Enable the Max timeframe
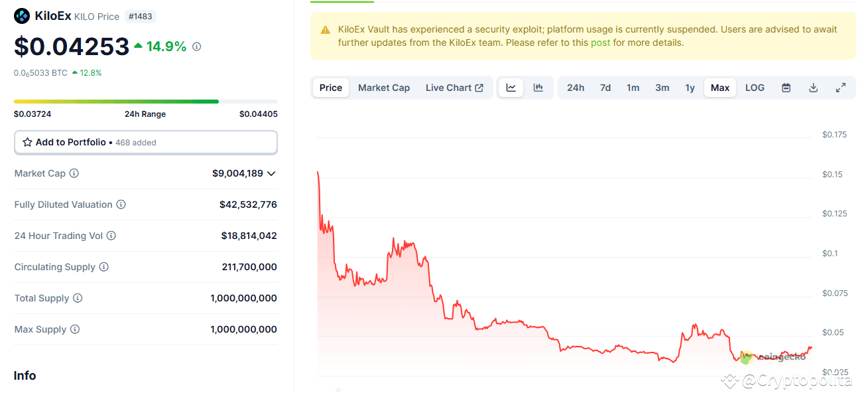This screenshot has width=868, height=395. 719,87
